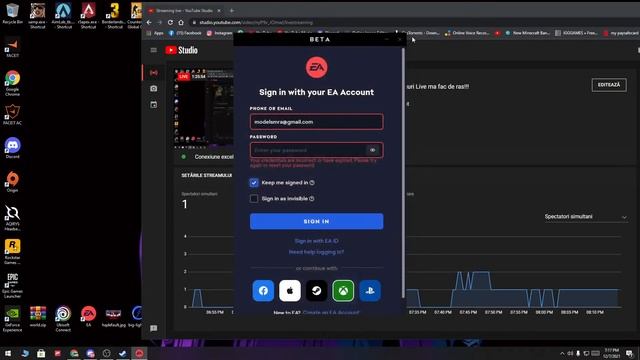Screen dimensions: 640x360
Task: Click the EDITEAZĂ button in YouTube Studio
Action: [609, 85]
